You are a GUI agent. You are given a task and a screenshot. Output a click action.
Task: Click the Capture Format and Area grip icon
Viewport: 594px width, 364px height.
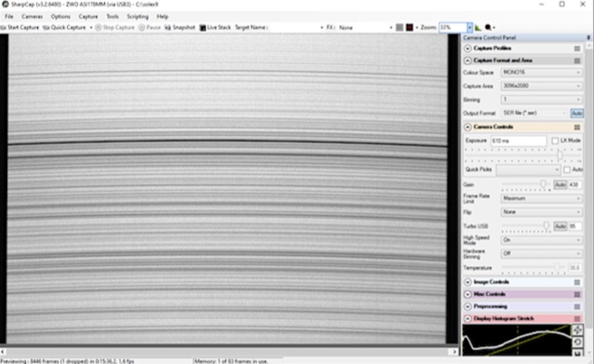tap(577, 61)
